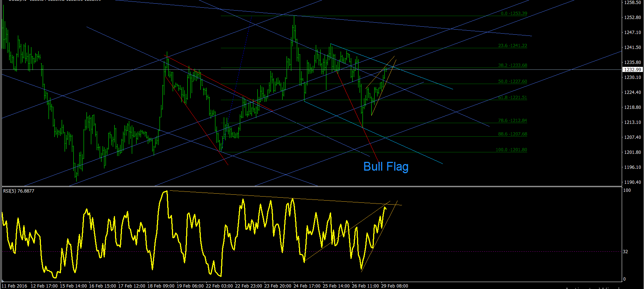The height and width of the screenshot is (289, 644).
Task: Click price scale value 1230.10
Action: pyautogui.click(x=633, y=77)
